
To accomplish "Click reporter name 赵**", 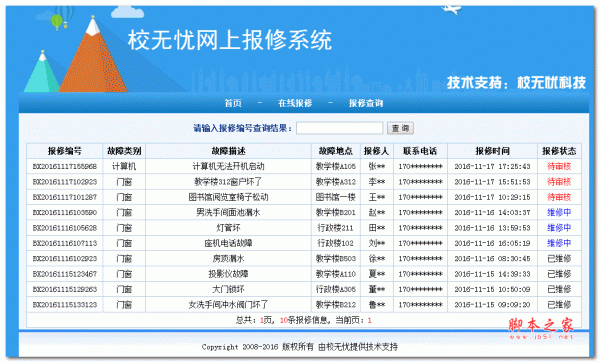I will tap(377, 212).
